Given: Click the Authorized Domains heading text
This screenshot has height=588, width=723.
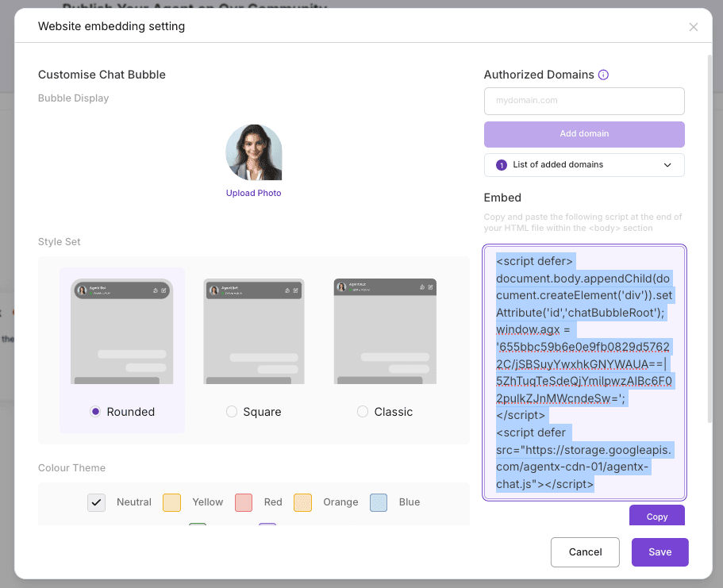Looking at the screenshot, I should 539,75.
